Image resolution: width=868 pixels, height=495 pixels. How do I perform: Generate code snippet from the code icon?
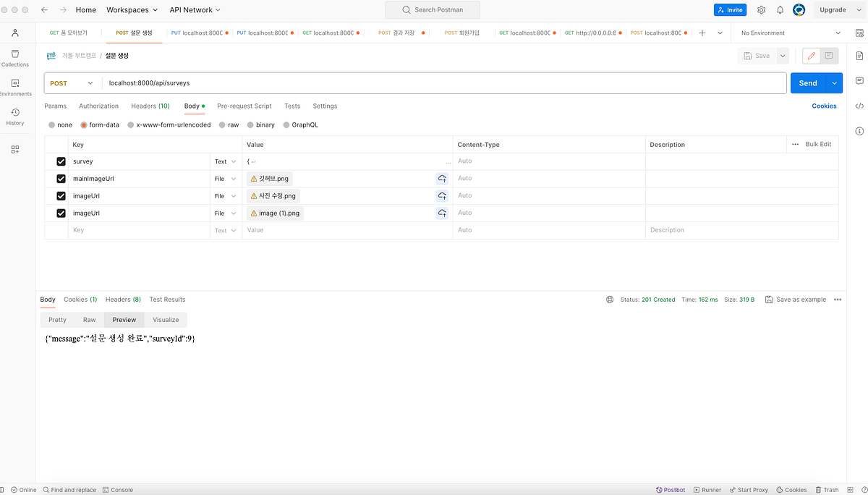point(859,106)
